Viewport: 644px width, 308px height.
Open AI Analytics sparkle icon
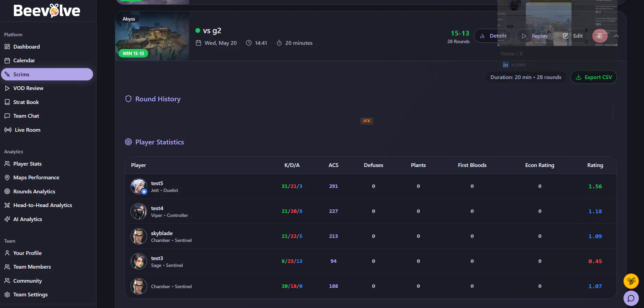click(7, 219)
